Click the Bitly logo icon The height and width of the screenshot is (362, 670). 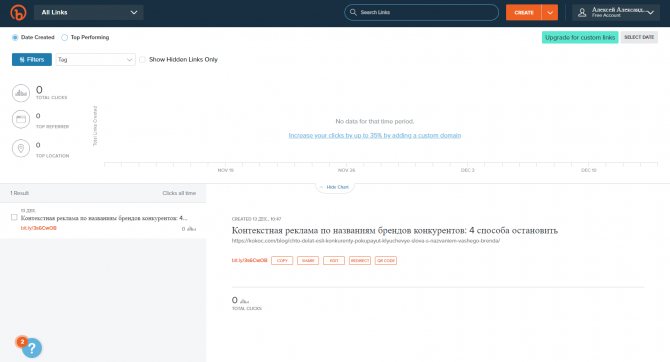pyautogui.click(x=18, y=12)
